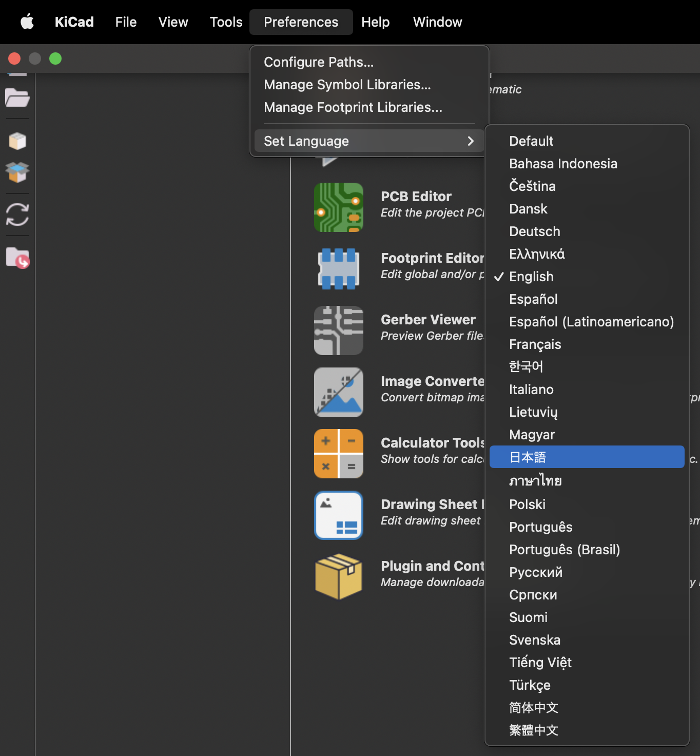Open the Help menu
700x756 pixels.
pos(375,22)
